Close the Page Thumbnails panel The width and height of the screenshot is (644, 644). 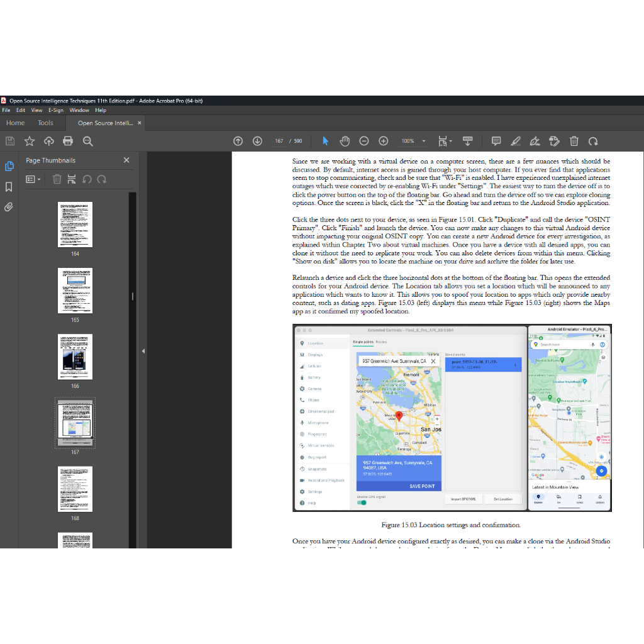pos(126,160)
